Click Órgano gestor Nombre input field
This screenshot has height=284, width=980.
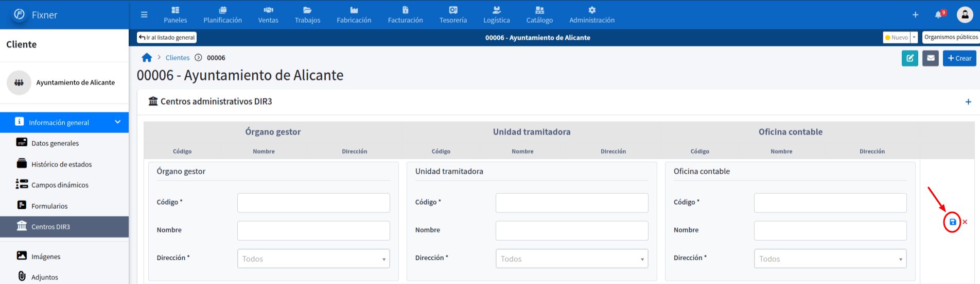pyautogui.click(x=313, y=230)
